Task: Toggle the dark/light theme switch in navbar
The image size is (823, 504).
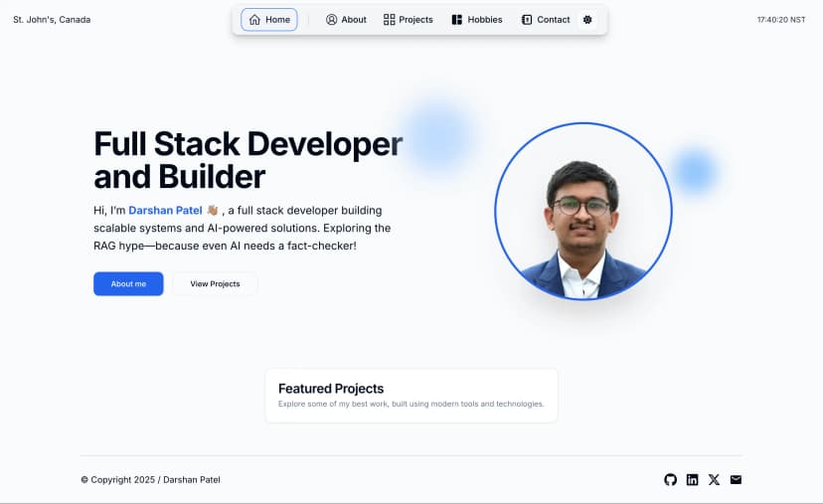Action: tap(587, 20)
